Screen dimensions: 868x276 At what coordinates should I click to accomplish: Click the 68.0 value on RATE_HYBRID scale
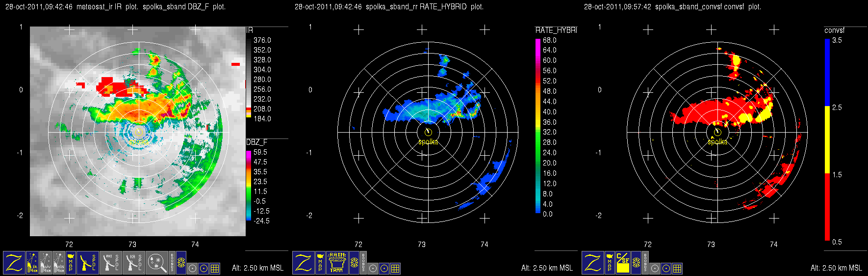click(550, 40)
